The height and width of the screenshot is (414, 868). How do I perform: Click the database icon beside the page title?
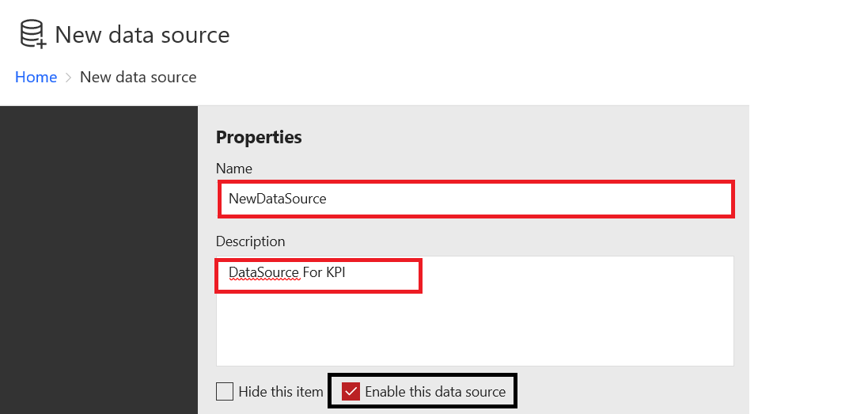pos(33,35)
